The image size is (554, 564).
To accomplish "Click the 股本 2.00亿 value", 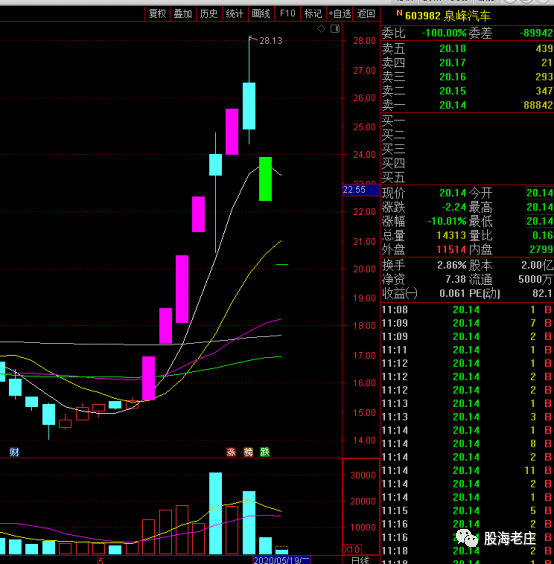I will 537,265.
